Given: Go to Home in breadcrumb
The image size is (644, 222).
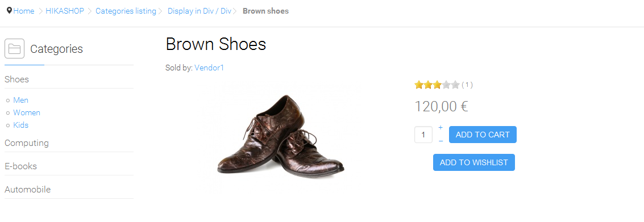Looking at the screenshot, I should coord(24,11).
